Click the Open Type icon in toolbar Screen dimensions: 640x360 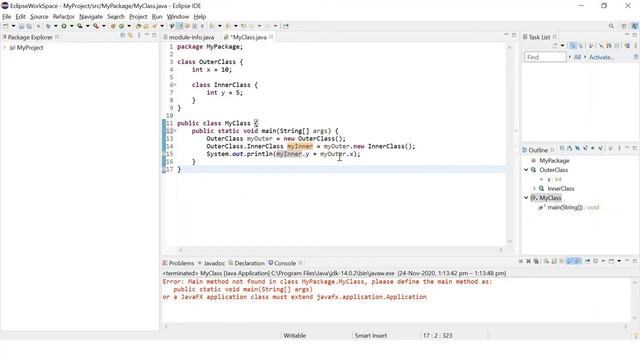138,26
